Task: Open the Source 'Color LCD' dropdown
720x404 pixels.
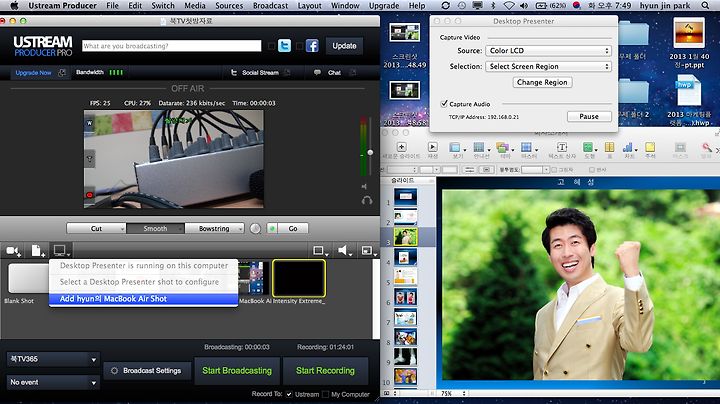Action: pyautogui.click(x=548, y=50)
